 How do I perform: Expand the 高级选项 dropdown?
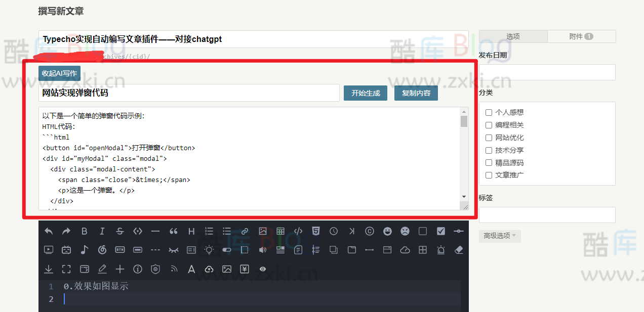tap(499, 236)
